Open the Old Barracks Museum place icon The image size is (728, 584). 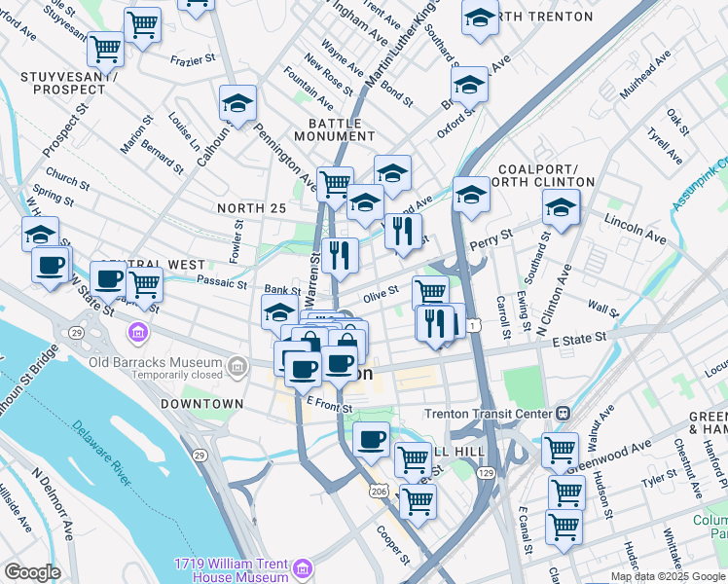pos(237,367)
